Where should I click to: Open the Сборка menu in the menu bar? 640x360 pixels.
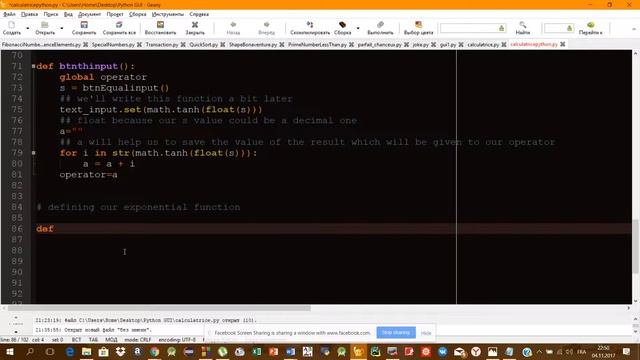coord(138,14)
